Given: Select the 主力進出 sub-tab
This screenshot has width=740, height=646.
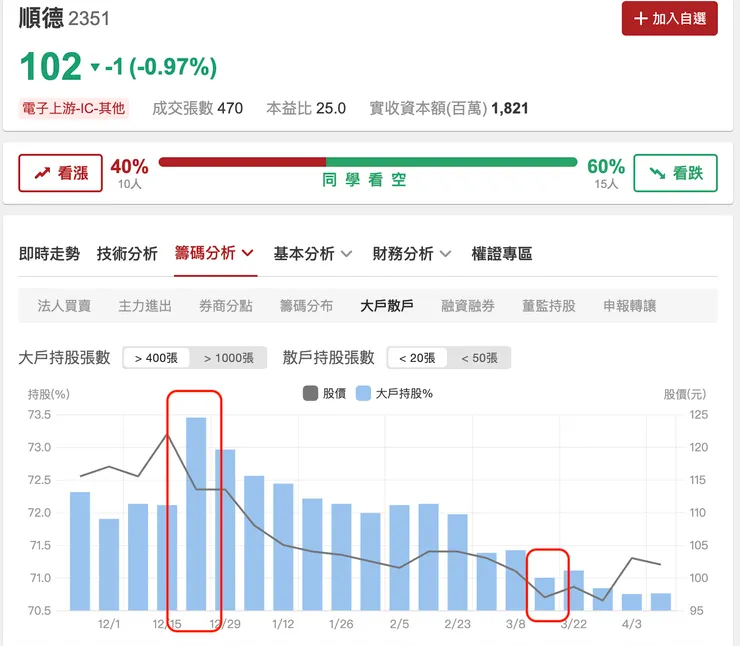Looking at the screenshot, I should coord(145,306).
